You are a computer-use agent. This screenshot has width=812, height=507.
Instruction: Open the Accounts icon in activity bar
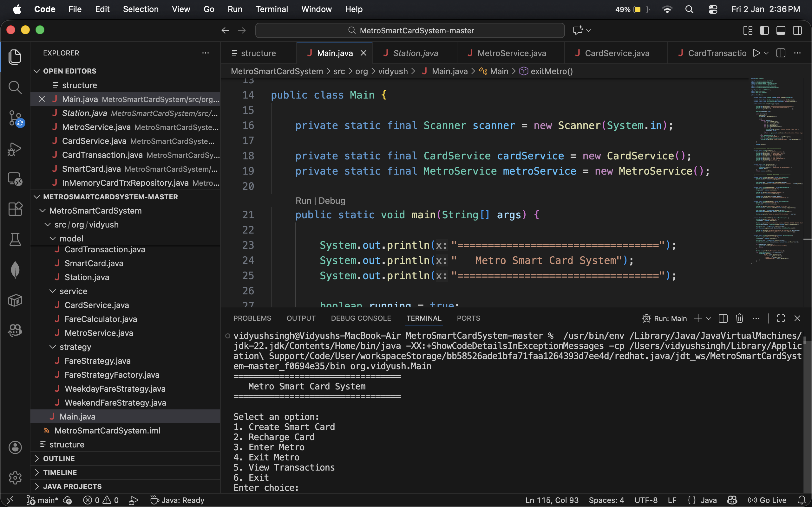tap(15, 447)
